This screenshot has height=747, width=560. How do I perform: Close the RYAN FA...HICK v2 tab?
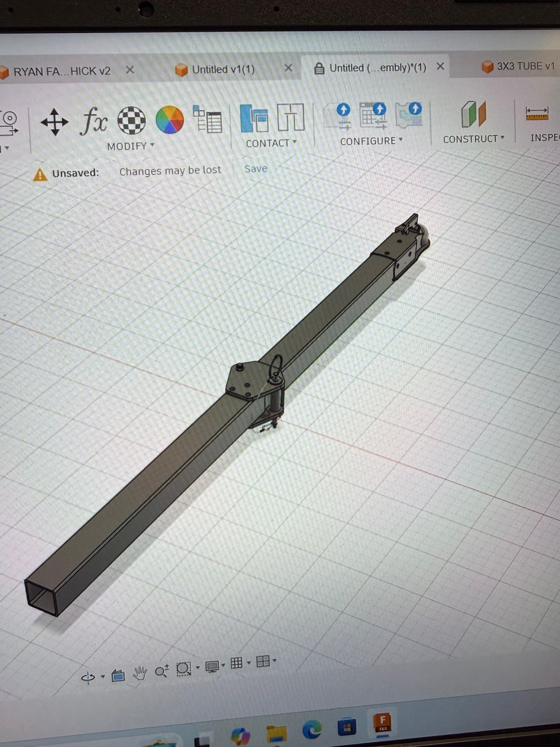tap(130, 70)
